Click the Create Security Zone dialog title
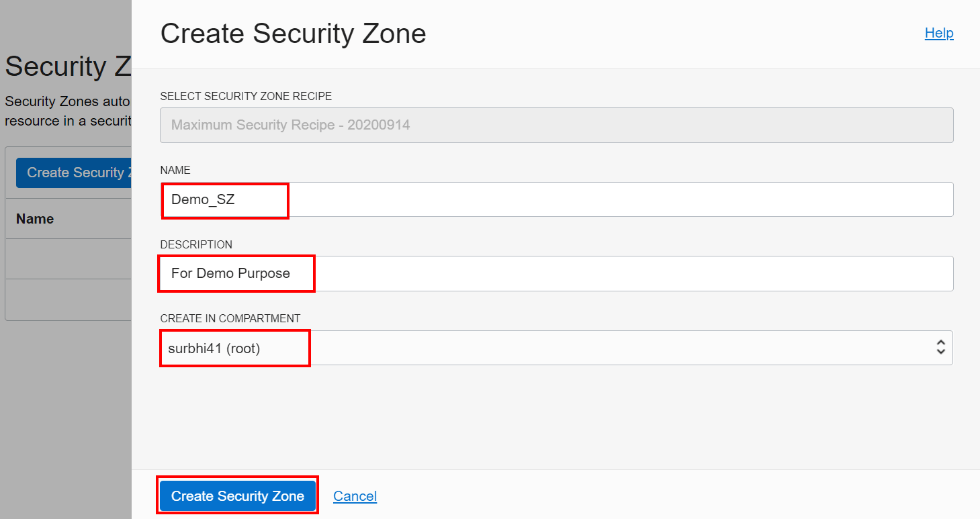Image resolution: width=980 pixels, height=519 pixels. (293, 33)
